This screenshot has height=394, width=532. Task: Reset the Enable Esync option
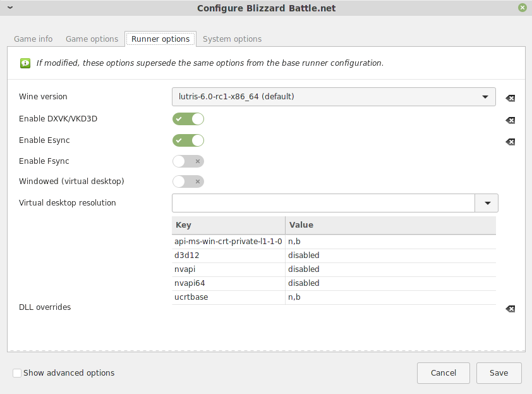pyautogui.click(x=510, y=142)
